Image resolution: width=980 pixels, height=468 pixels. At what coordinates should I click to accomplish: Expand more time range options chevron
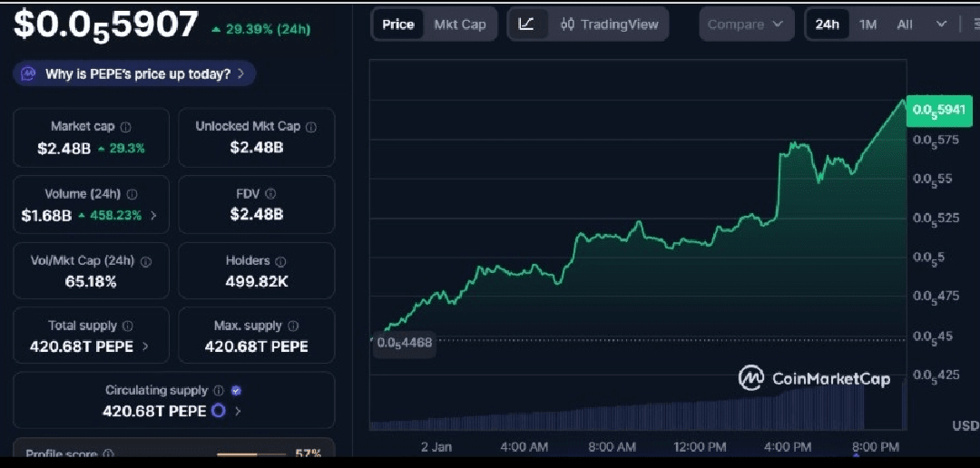(941, 24)
